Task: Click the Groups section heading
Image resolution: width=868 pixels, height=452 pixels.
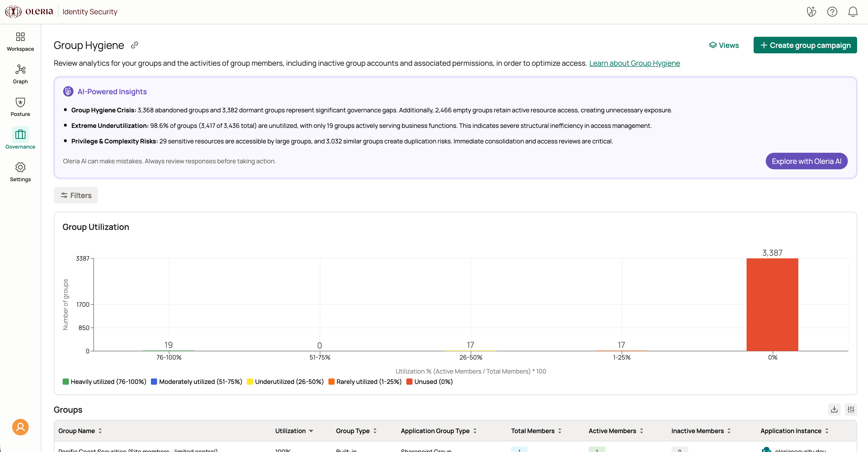Action: pyautogui.click(x=68, y=410)
